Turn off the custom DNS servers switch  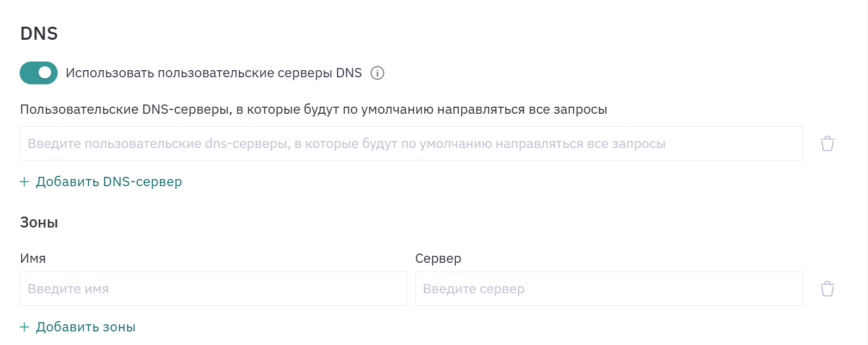39,73
